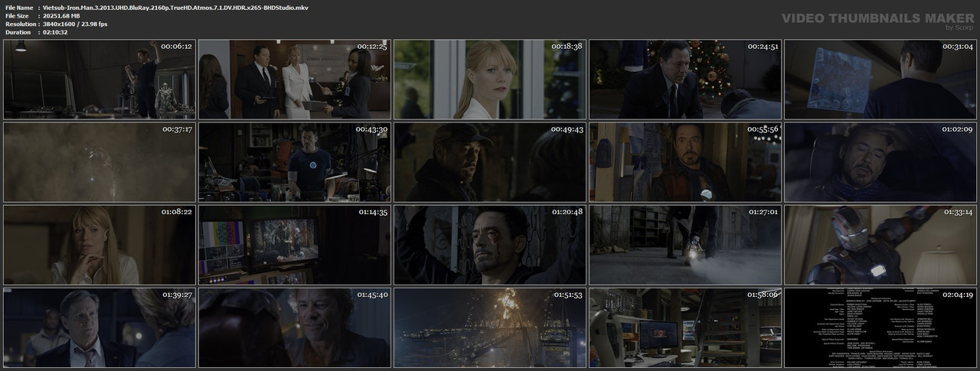This screenshot has width=980, height=371.
Task: Open the thumbnail timestamped 01:33:14
Action: (x=880, y=244)
